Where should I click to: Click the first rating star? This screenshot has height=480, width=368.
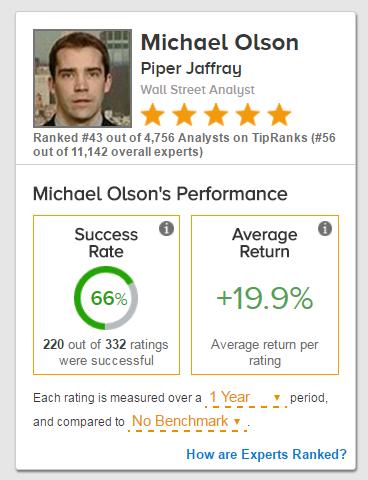153,115
